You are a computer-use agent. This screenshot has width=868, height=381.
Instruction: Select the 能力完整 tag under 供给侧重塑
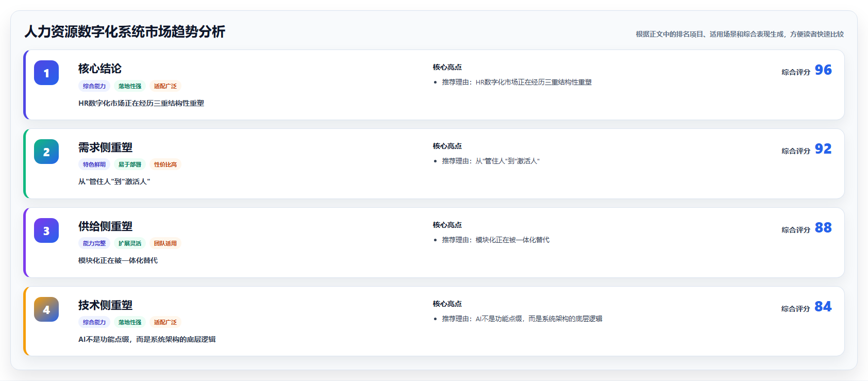click(x=94, y=243)
